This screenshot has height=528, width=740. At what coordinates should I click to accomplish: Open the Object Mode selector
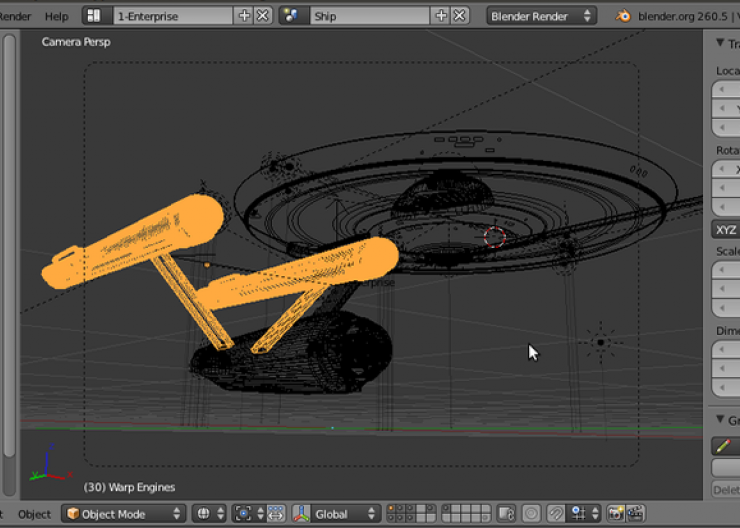[x=124, y=514]
